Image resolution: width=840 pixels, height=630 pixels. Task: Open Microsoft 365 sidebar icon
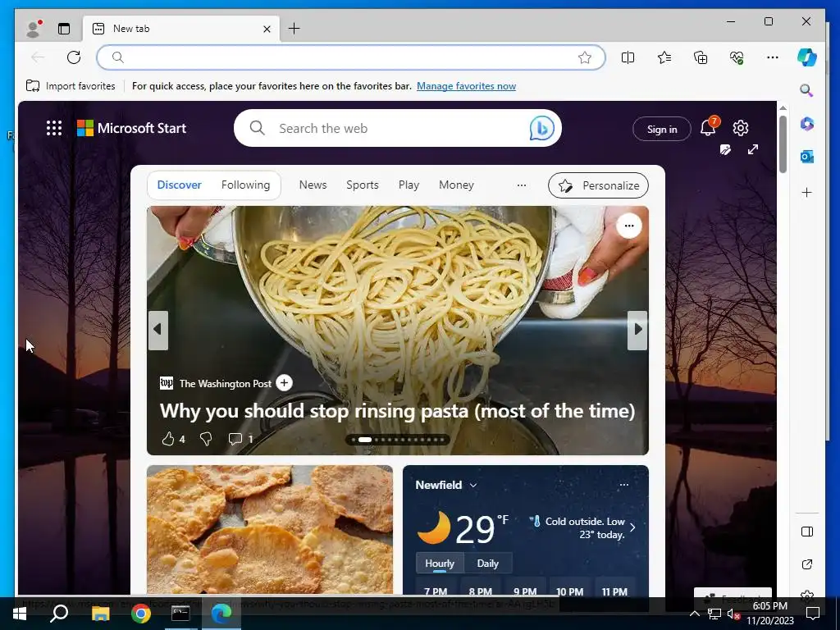tap(807, 124)
